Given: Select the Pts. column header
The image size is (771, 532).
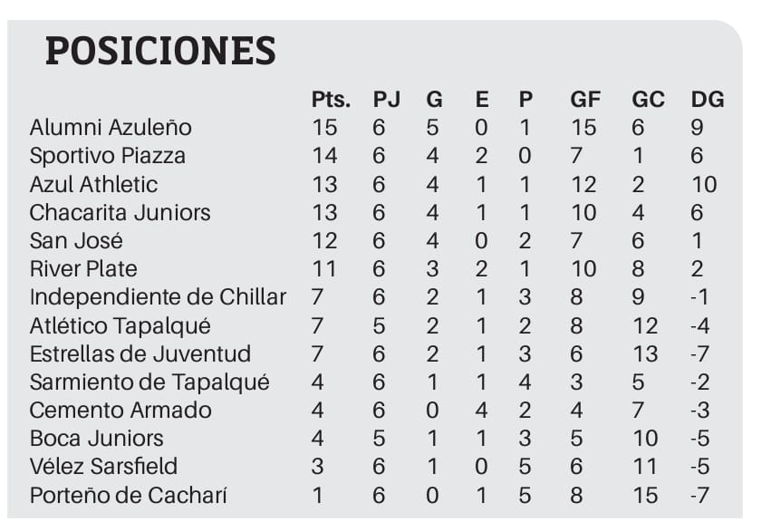Looking at the screenshot, I should 331,100.
